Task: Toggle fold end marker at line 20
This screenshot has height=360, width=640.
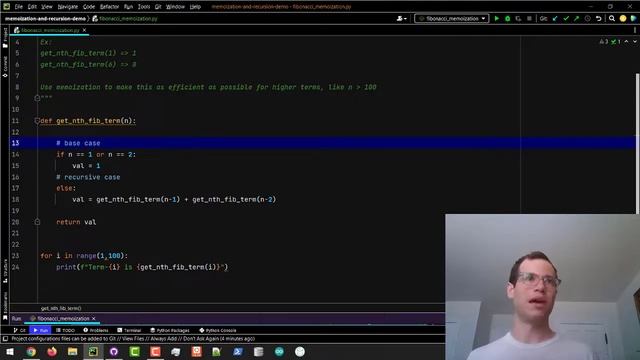Action: (x=37, y=222)
